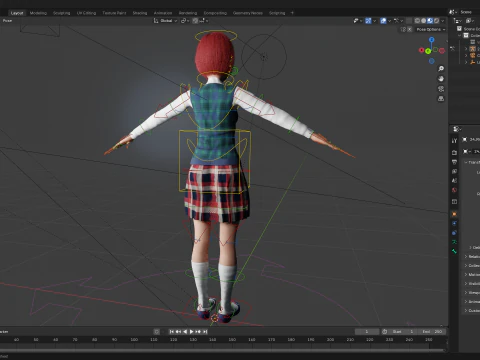
Task: Select material preview viewport shading
Action: (x=430, y=21)
